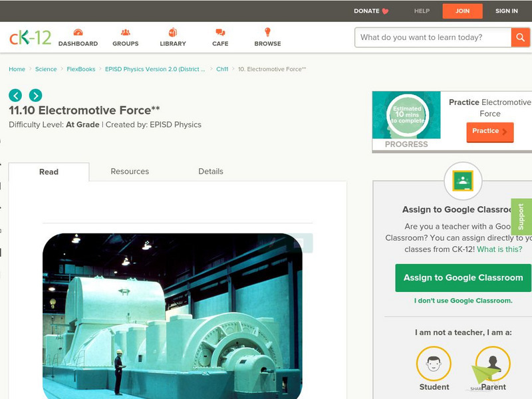Switch to the Resources tab
The height and width of the screenshot is (399, 532).
click(x=130, y=172)
